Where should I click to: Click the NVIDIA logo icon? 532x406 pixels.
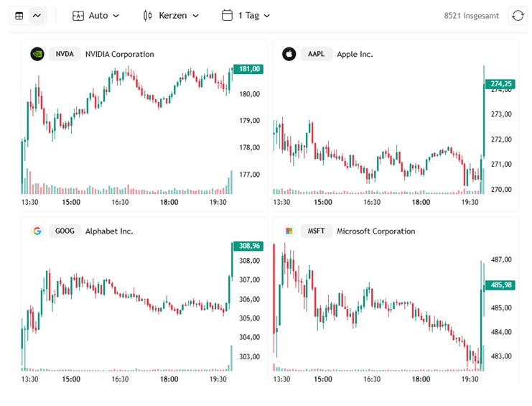tap(37, 54)
